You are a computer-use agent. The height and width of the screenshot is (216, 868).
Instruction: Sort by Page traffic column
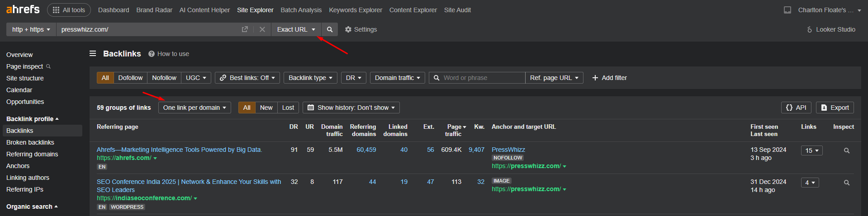click(455, 130)
